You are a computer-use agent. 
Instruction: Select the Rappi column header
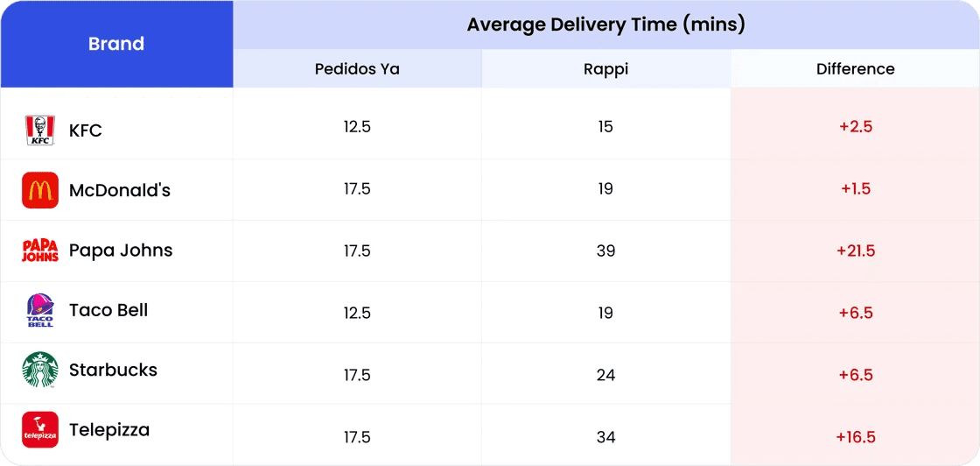click(x=605, y=69)
